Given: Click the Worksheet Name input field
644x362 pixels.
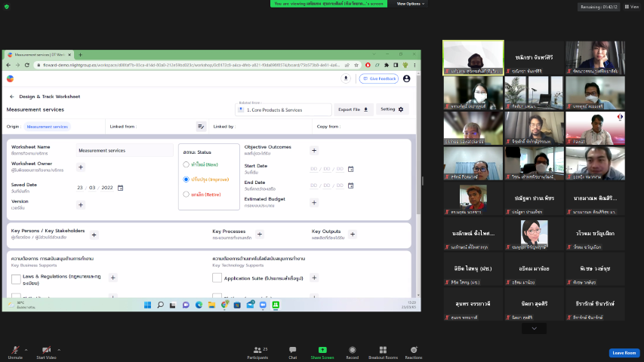Looking at the screenshot, I should [x=125, y=150].
